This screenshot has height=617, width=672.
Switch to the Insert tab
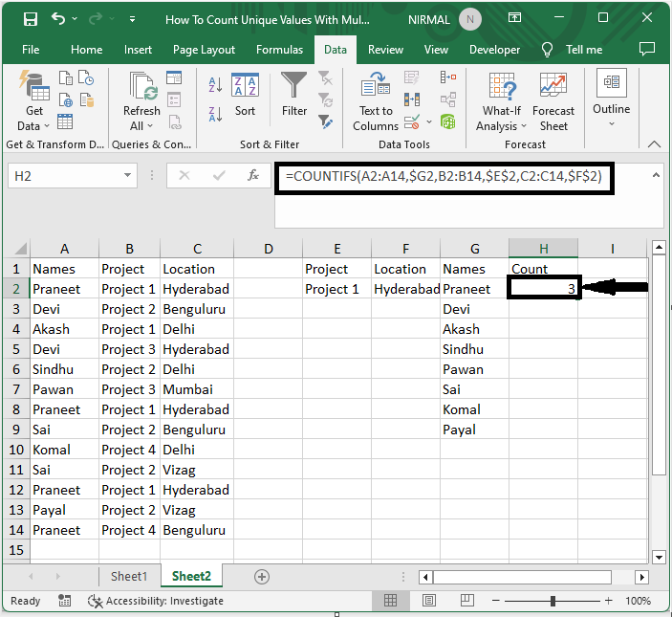pyautogui.click(x=138, y=50)
